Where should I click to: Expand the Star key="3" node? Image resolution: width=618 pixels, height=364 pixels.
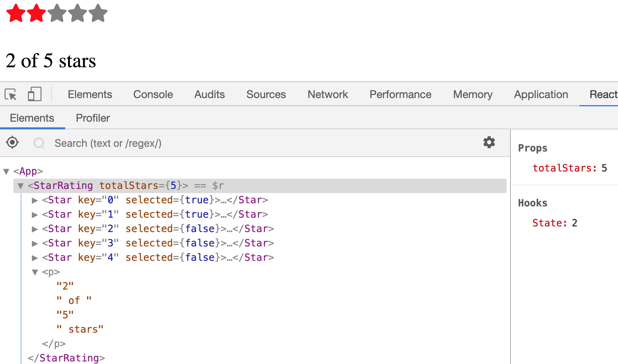[35, 243]
